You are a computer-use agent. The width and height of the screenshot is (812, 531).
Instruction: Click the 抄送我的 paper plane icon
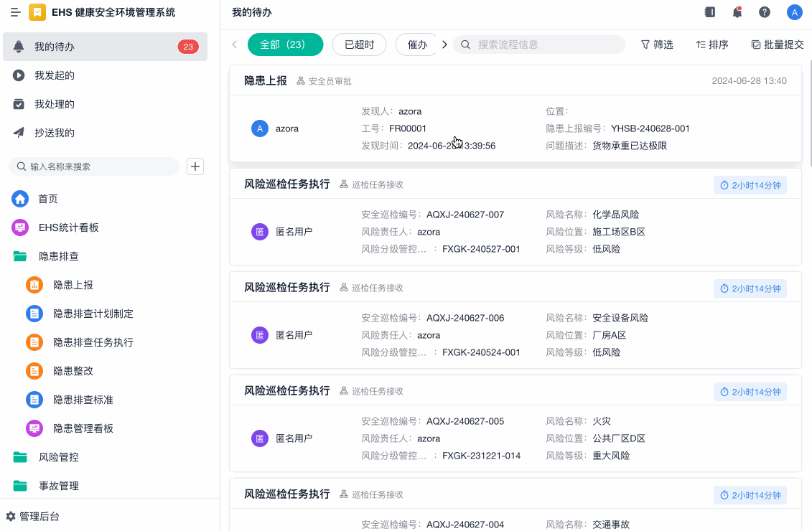click(19, 133)
